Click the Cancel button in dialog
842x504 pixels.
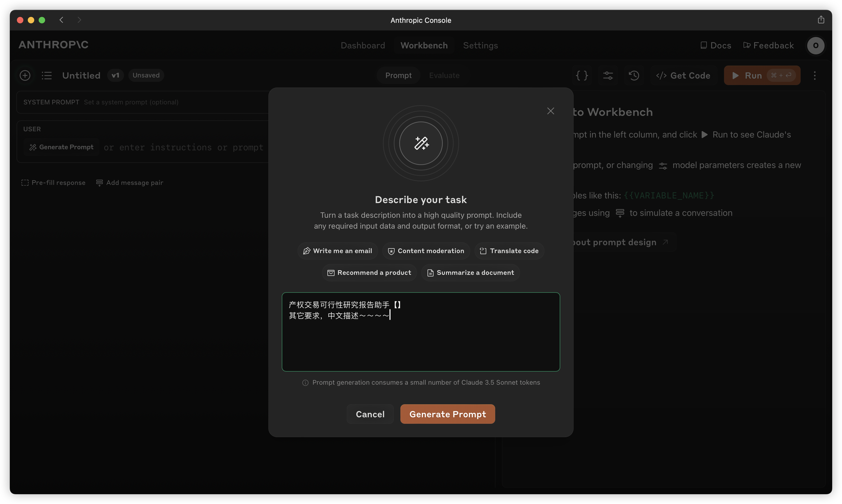(x=370, y=413)
